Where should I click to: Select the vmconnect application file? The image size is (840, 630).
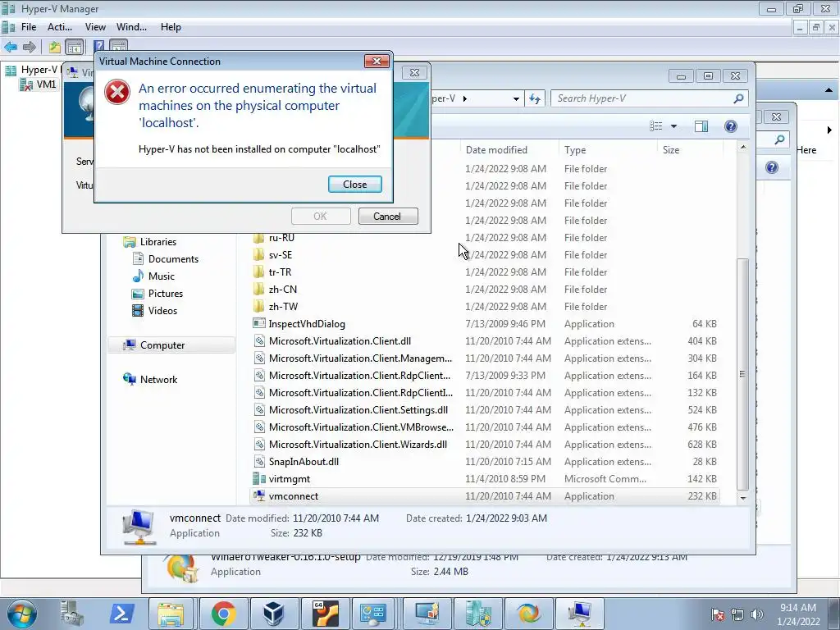tap(485, 496)
